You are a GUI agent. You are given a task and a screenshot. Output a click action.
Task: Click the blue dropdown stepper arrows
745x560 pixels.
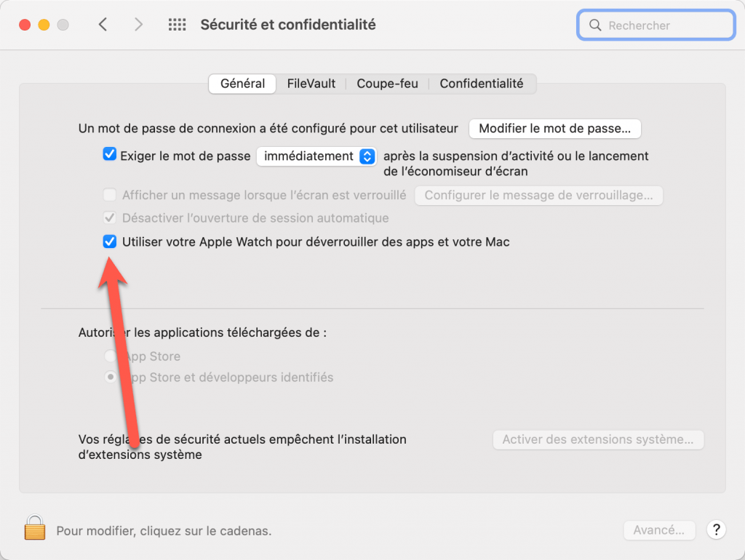tap(367, 156)
